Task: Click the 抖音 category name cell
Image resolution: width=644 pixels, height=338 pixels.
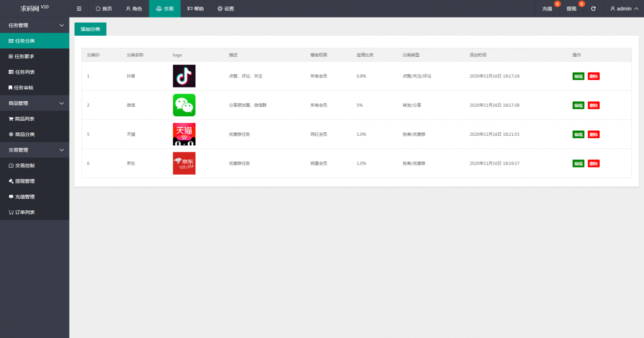Action: coord(131,76)
